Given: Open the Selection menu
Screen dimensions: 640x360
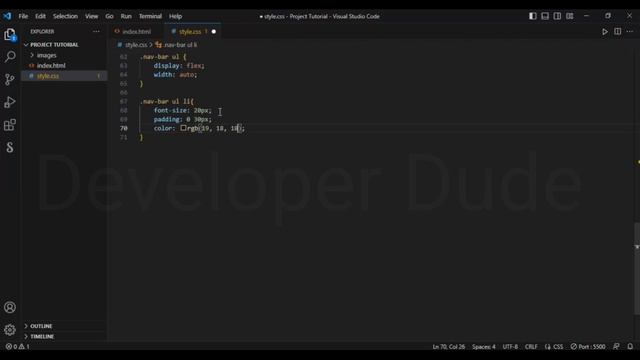Looking at the screenshot, I should 65,16.
